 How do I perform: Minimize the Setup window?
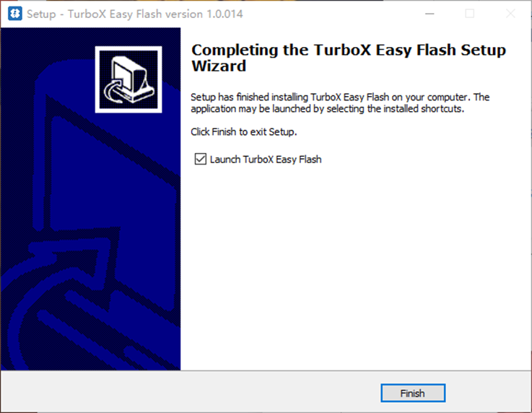tap(429, 14)
